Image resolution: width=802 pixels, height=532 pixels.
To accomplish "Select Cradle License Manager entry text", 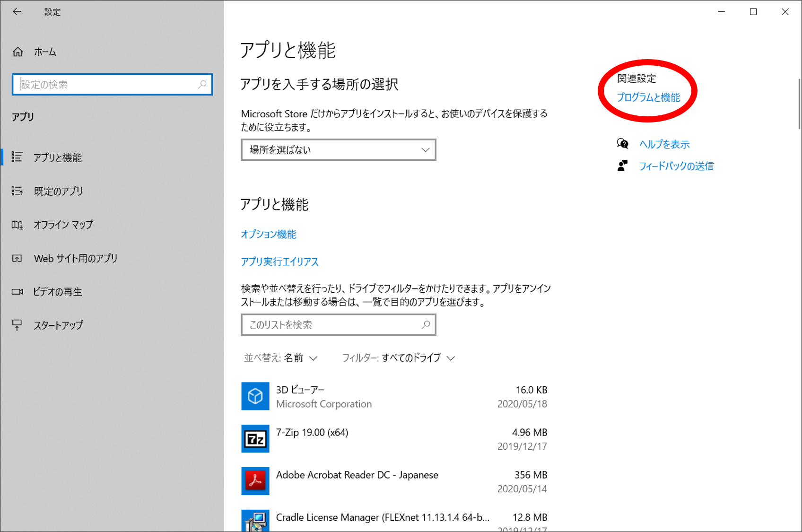I will 383,517.
